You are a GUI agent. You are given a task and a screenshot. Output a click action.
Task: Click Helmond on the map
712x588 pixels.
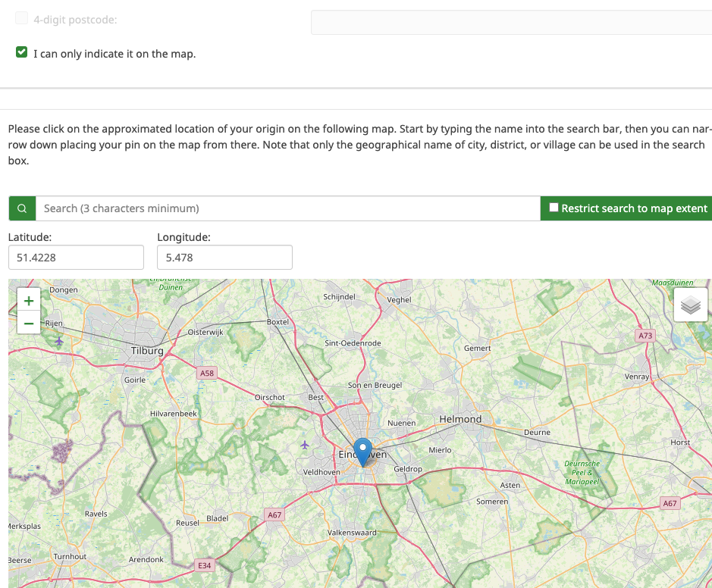point(460,419)
